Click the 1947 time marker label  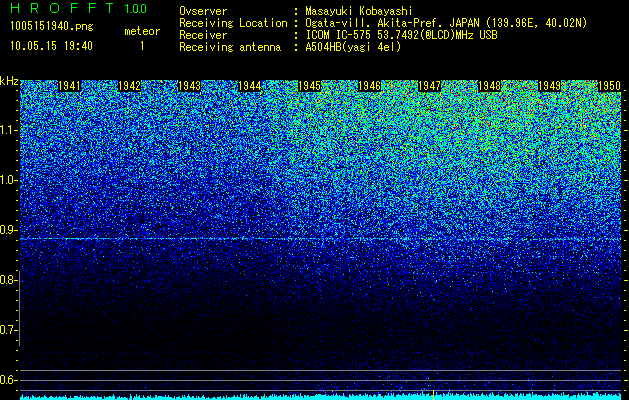tap(430, 86)
